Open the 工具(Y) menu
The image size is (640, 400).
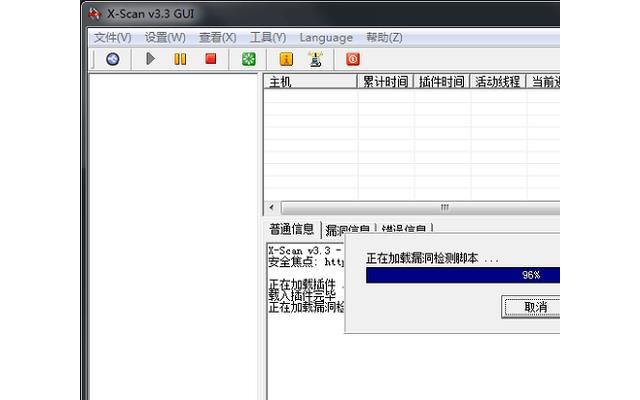268,38
